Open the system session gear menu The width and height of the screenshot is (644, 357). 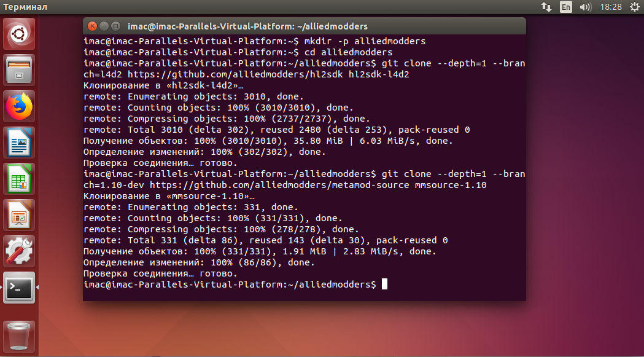632,7
